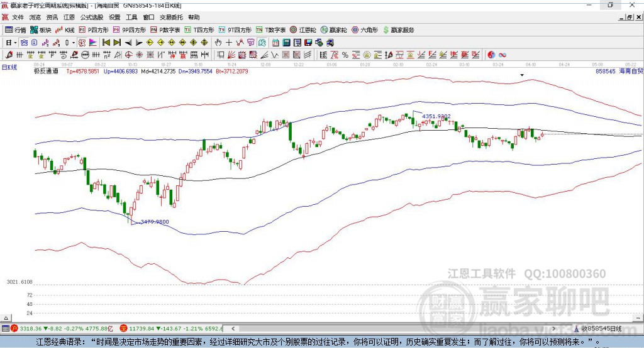Screen dimensions: 644x348
Task: Click the 4351.9802 high price label
Action: point(436,116)
